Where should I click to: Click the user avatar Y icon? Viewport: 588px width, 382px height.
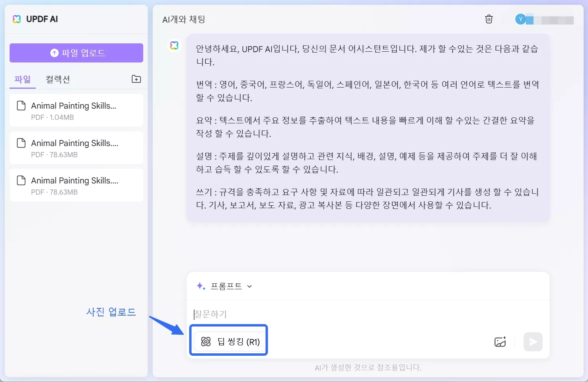coord(520,19)
